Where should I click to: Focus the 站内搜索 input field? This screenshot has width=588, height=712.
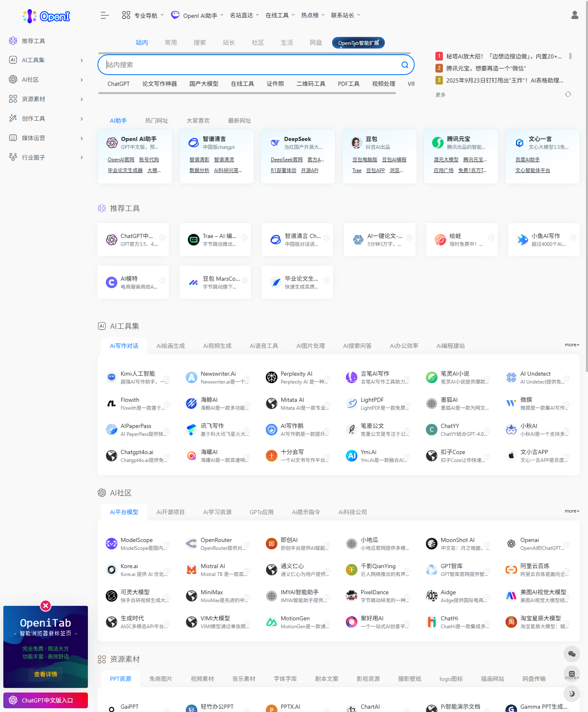(x=249, y=65)
